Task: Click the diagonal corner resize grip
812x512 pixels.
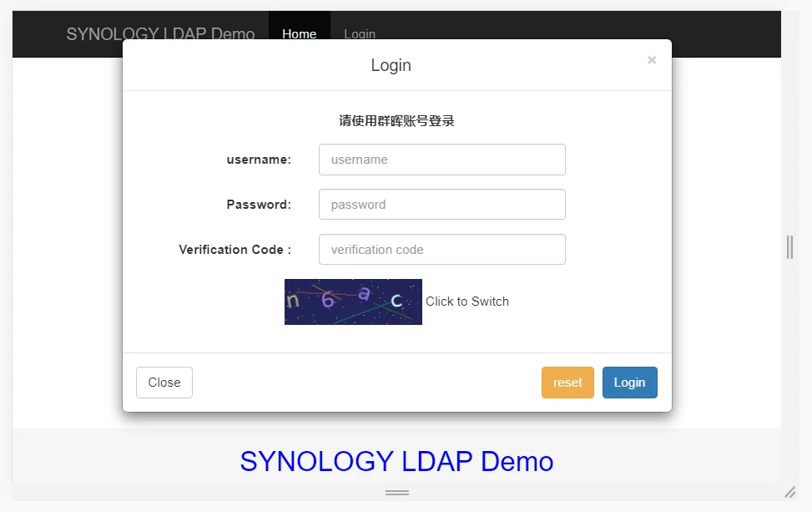Action: click(789, 492)
